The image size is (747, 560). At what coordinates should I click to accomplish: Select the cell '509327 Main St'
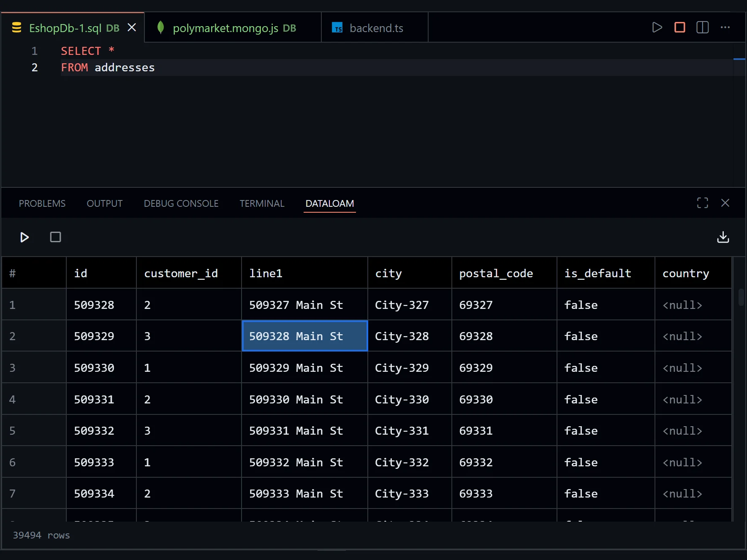coord(304,305)
